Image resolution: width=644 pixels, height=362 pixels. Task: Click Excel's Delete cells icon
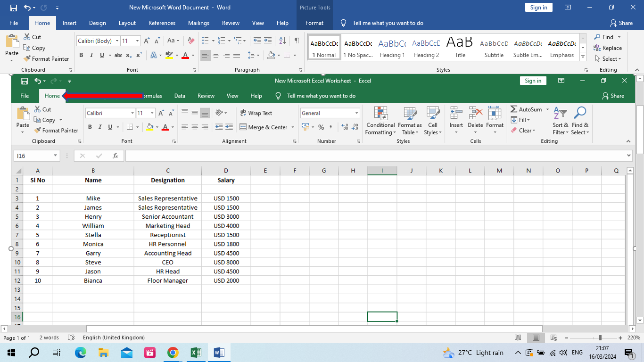pyautogui.click(x=475, y=114)
